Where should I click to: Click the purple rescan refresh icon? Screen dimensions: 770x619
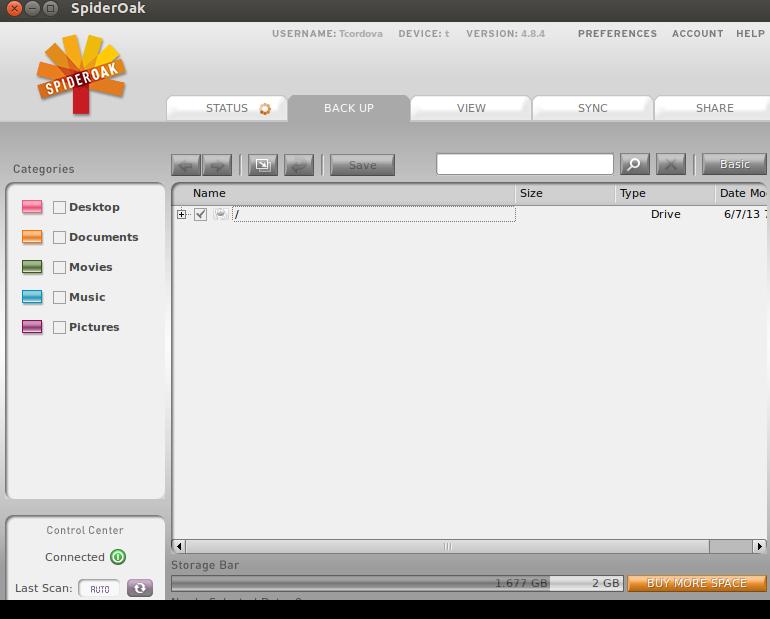140,588
